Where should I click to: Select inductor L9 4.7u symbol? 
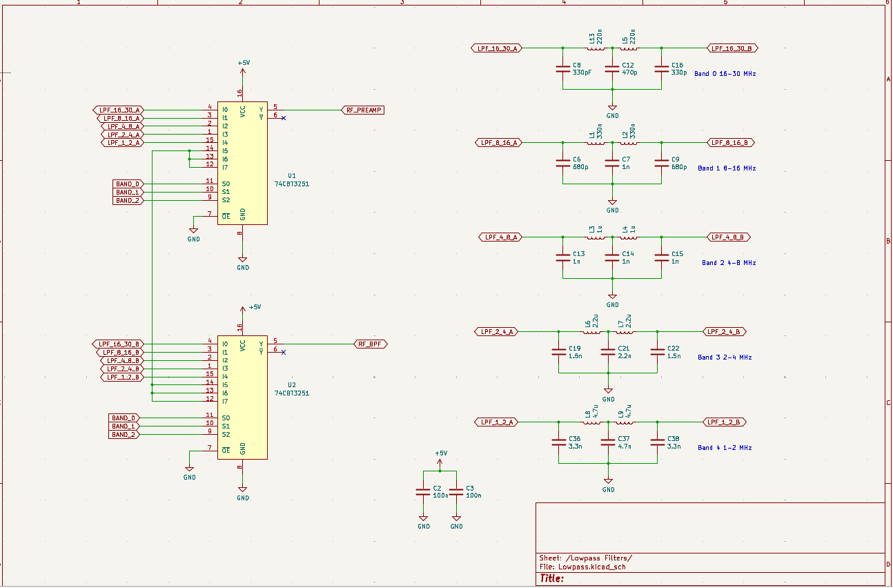click(x=625, y=422)
